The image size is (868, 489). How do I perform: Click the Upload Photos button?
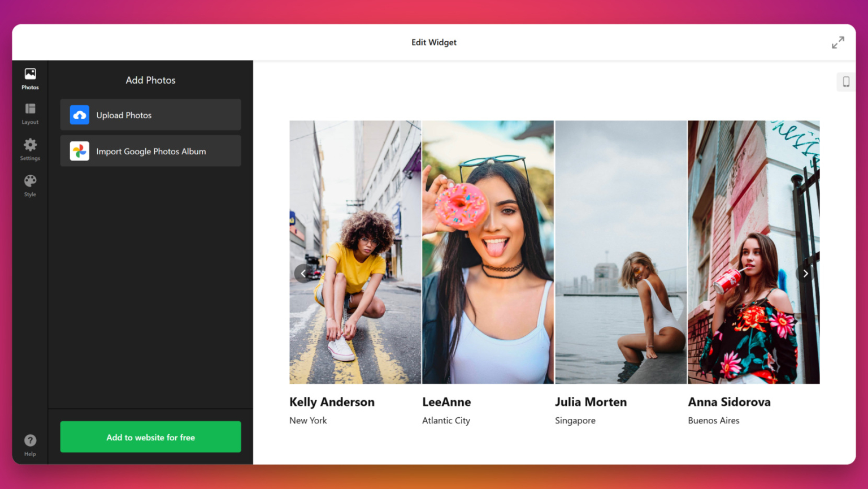pos(150,115)
